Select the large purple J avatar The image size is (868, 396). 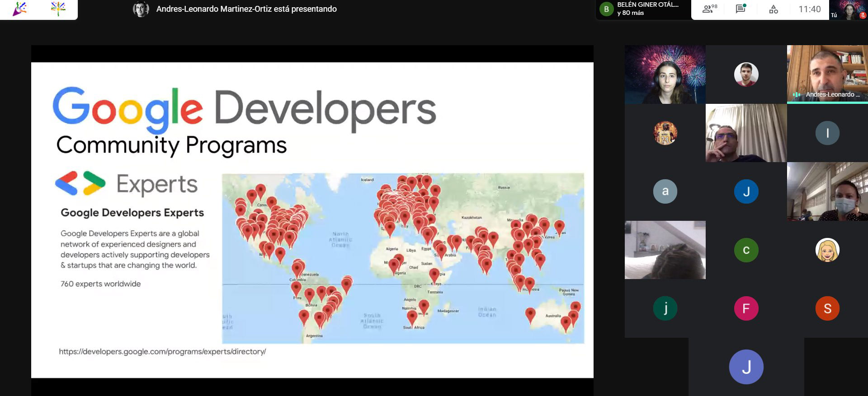(x=746, y=367)
